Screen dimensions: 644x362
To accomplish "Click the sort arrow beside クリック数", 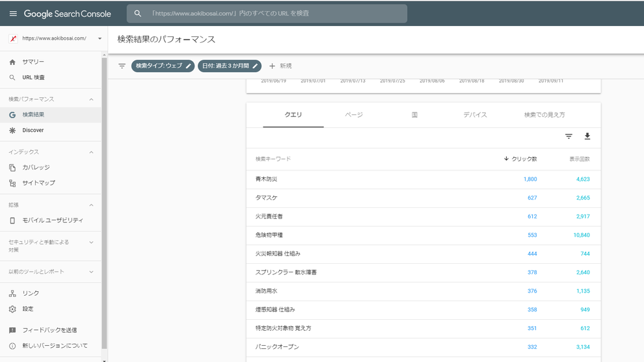I will 506,159.
